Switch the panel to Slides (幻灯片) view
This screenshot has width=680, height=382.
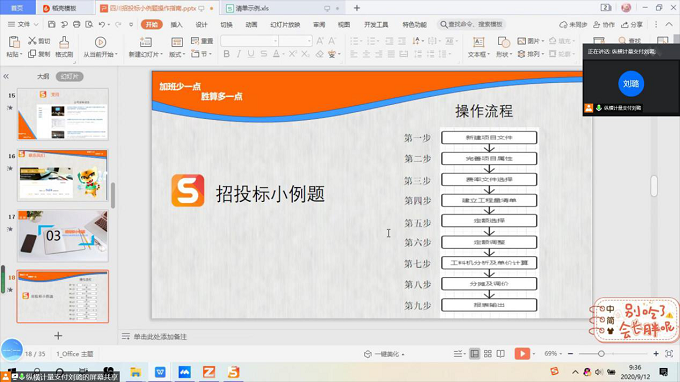[x=69, y=76]
